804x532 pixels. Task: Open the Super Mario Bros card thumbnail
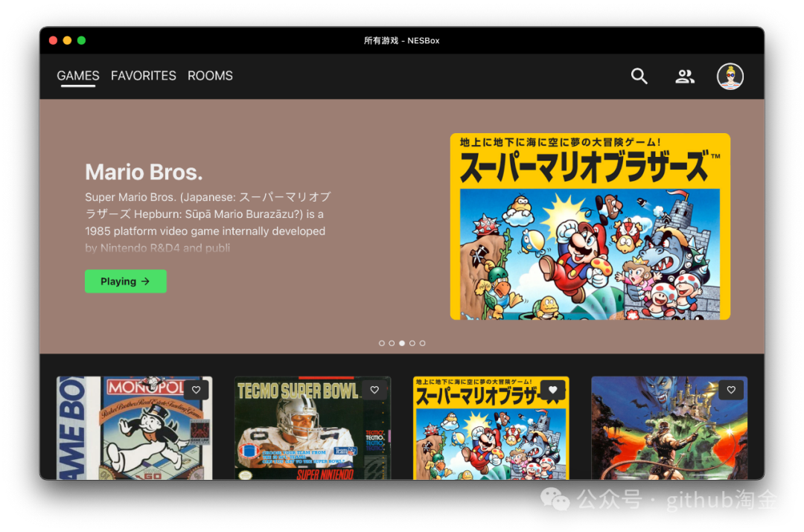491,428
